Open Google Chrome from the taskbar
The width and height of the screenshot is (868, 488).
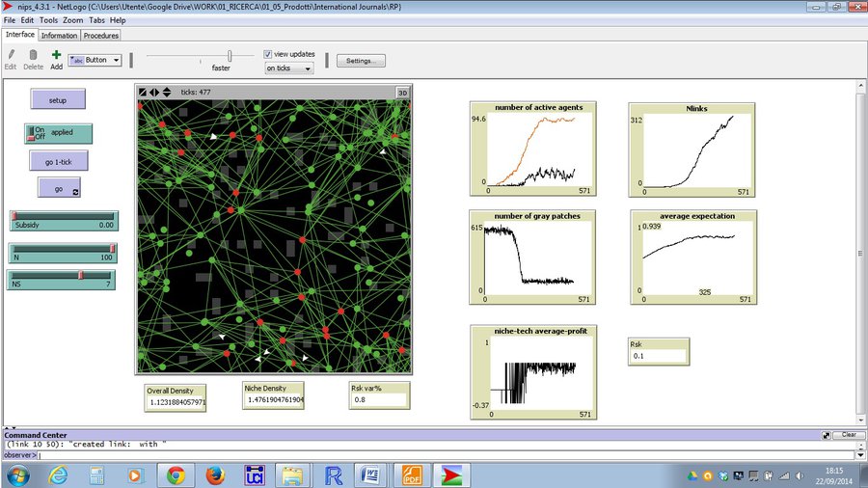(176, 474)
